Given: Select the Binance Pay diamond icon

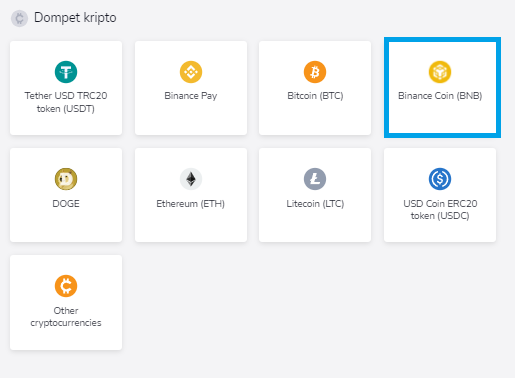Looking at the screenshot, I should pos(191,72).
